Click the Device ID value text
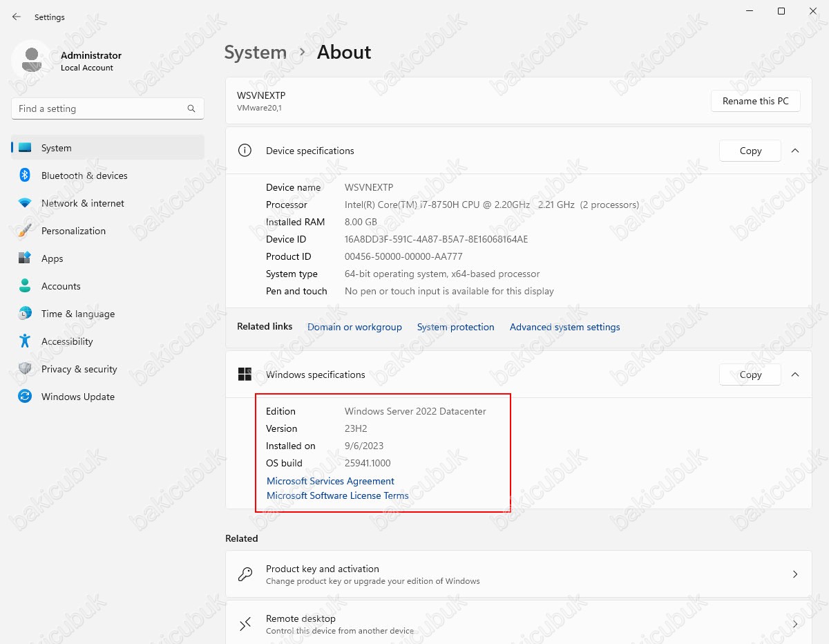Viewport: 829px width, 644px height. pyautogui.click(x=436, y=239)
